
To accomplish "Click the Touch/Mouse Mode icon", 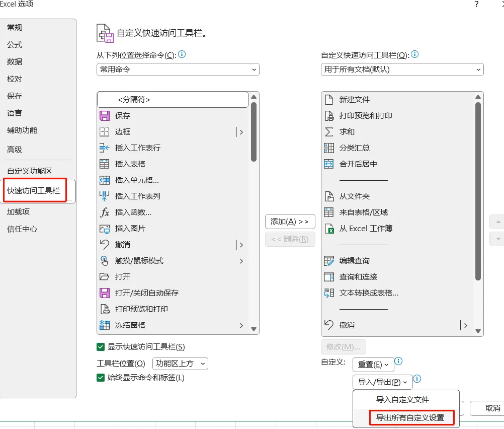I will 105,261.
